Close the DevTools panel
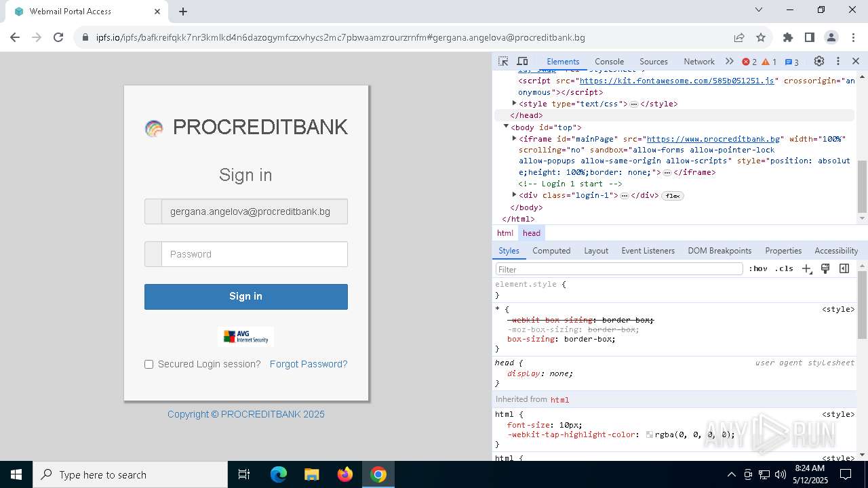The height and width of the screenshot is (488, 868). (856, 61)
